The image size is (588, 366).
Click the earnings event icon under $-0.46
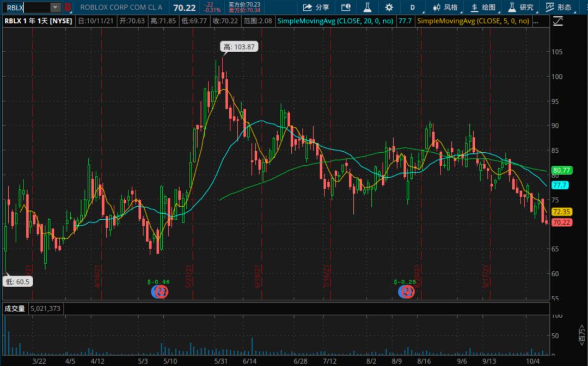coord(160,292)
